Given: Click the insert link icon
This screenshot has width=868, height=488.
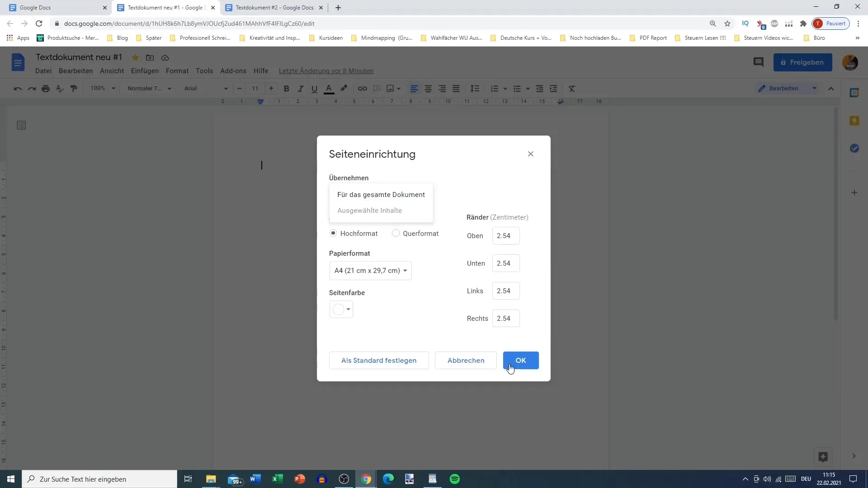Looking at the screenshot, I should pos(363,88).
